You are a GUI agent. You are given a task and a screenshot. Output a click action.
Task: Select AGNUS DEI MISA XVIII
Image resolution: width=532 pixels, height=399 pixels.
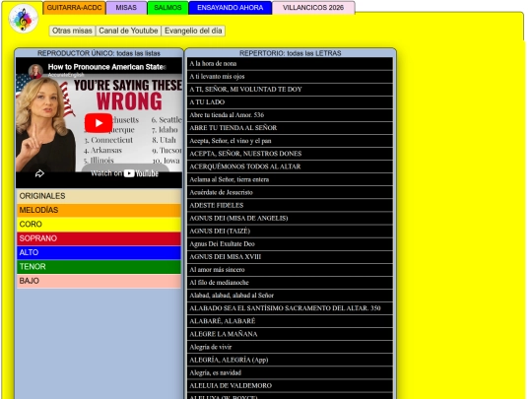[290, 257]
